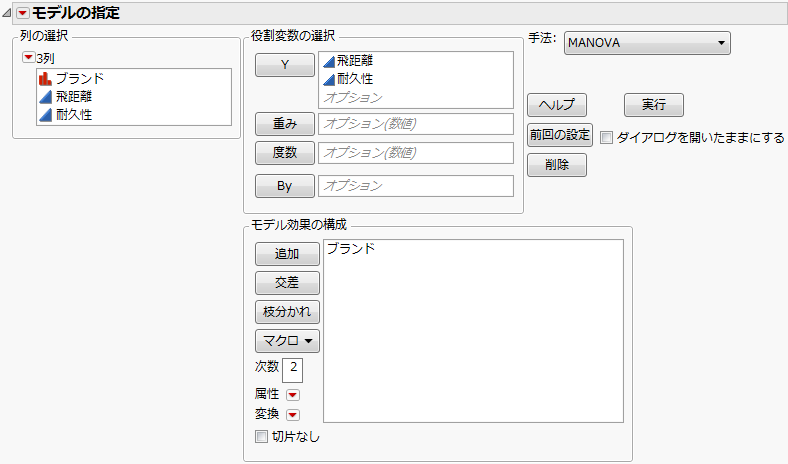The image size is (788, 464).
Task: Select the ブランド column in column list
Action: pyautogui.click(x=79, y=78)
